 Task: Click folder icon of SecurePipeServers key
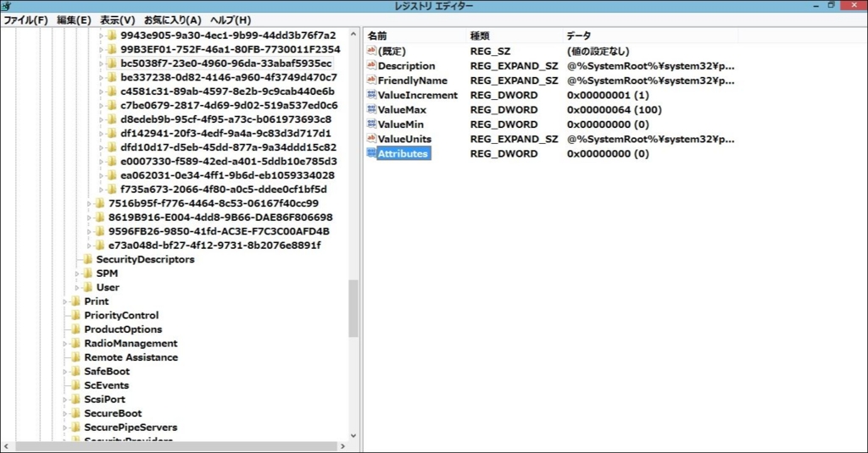click(x=75, y=427)
